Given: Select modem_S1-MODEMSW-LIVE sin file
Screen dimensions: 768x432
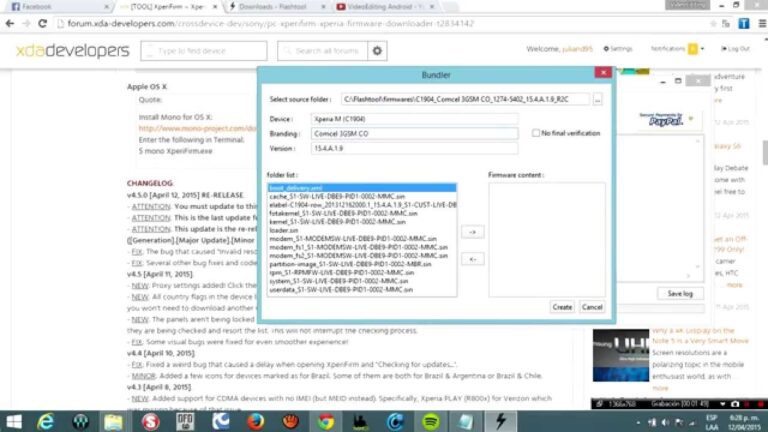Looking at the screenshot, I should coord(362,239).
